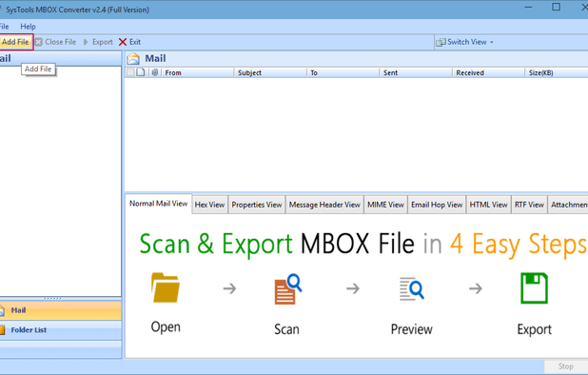
Task: Click the Close File X icon
Action: (39, 42)
